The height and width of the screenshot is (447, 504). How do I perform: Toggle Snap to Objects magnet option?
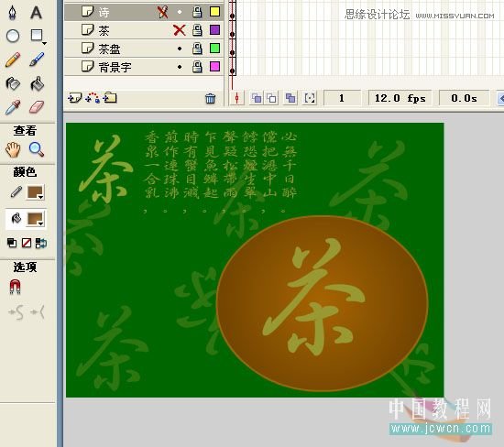point(15,287)
